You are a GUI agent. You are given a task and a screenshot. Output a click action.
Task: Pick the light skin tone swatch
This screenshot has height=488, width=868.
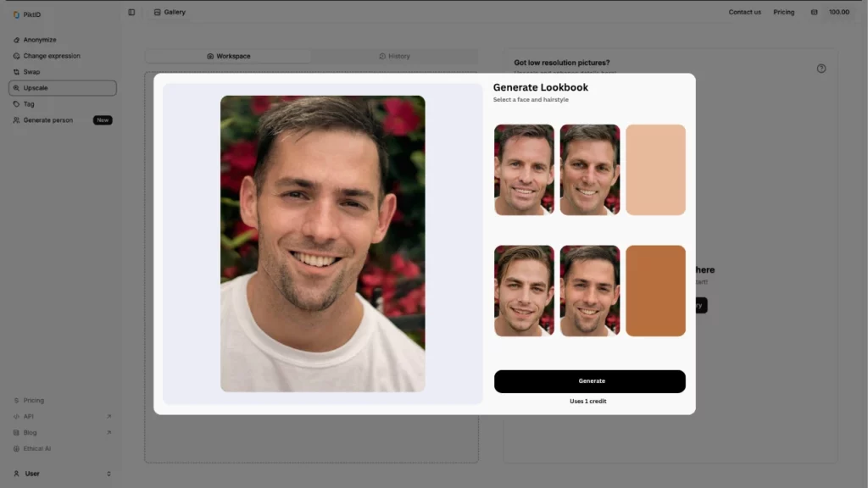coord(654,169)
